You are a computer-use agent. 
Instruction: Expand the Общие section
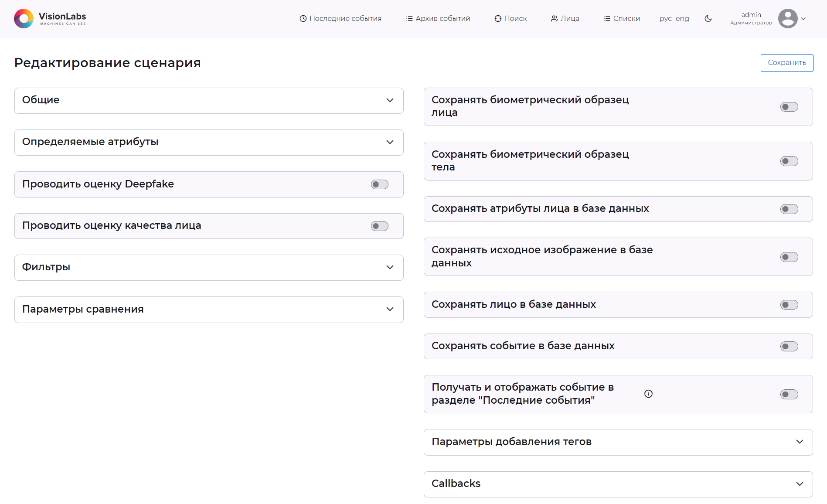[x=209, y=101]
